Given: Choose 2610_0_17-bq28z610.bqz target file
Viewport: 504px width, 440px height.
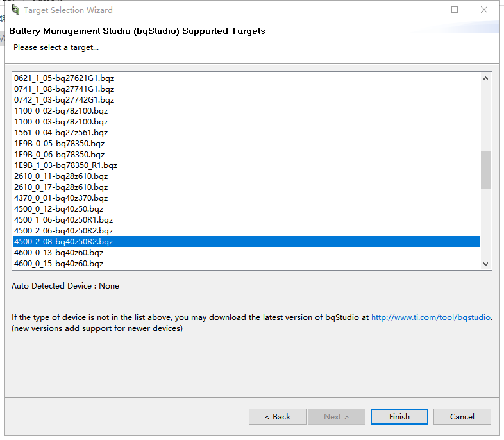Looking at the screenshot, I should 61,187.
